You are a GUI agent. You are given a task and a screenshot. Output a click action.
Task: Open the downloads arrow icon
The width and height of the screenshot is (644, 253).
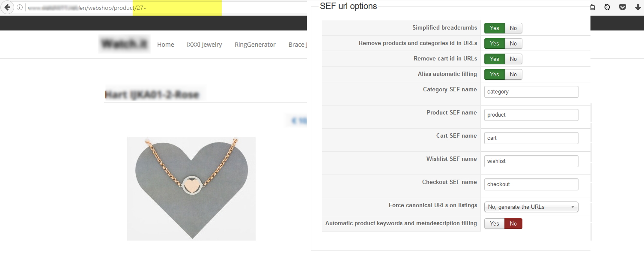pyautogui.click(x=638, y=7)
